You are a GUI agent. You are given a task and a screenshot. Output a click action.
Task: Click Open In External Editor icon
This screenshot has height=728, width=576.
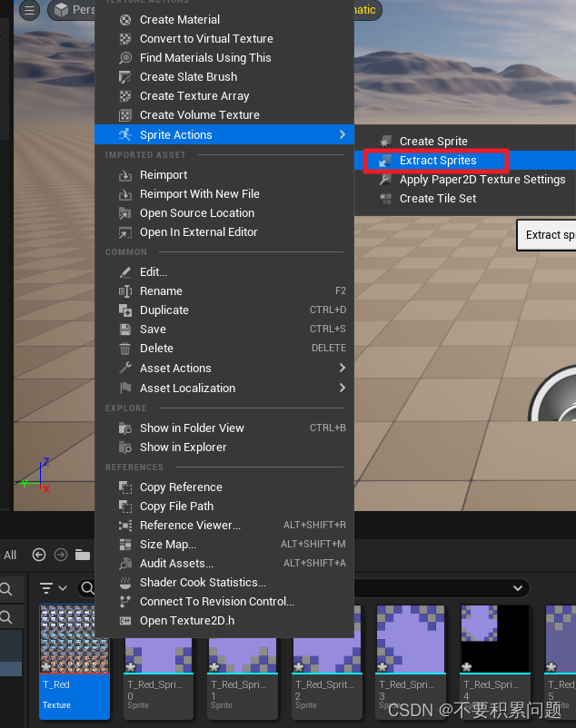125,232
